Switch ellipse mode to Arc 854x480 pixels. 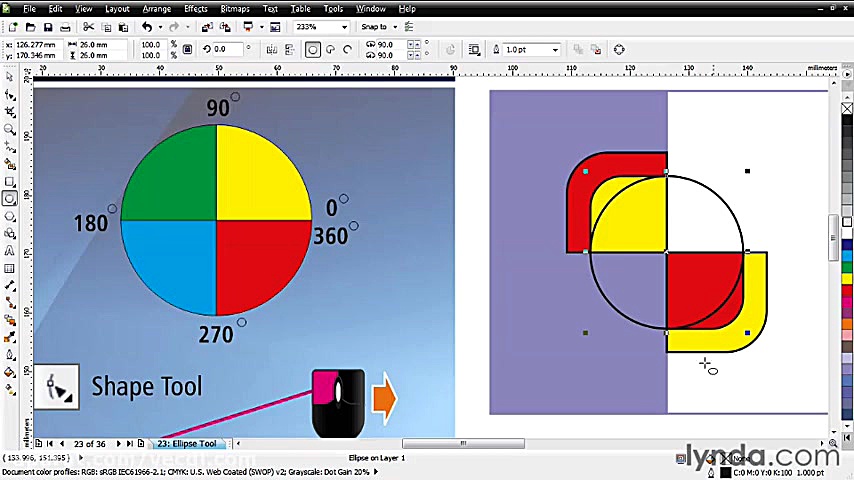pos(347,50)
